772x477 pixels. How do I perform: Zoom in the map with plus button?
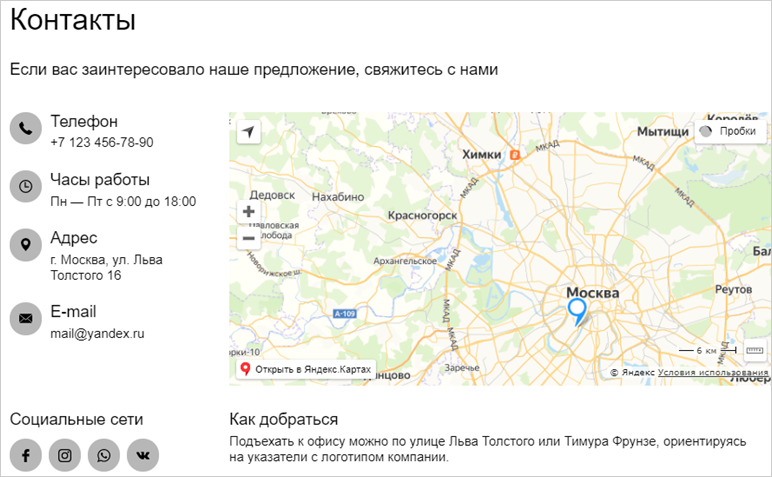point(249,211)
